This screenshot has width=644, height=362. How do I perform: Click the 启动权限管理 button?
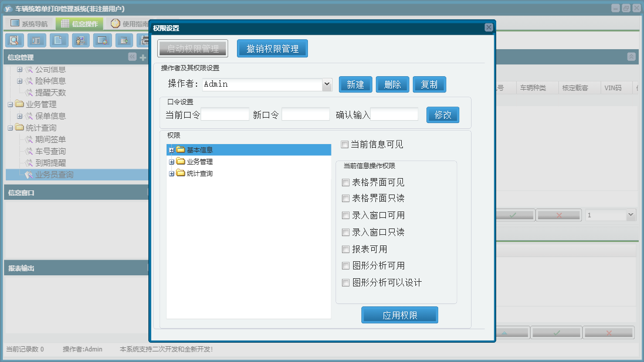click(192, 49)
